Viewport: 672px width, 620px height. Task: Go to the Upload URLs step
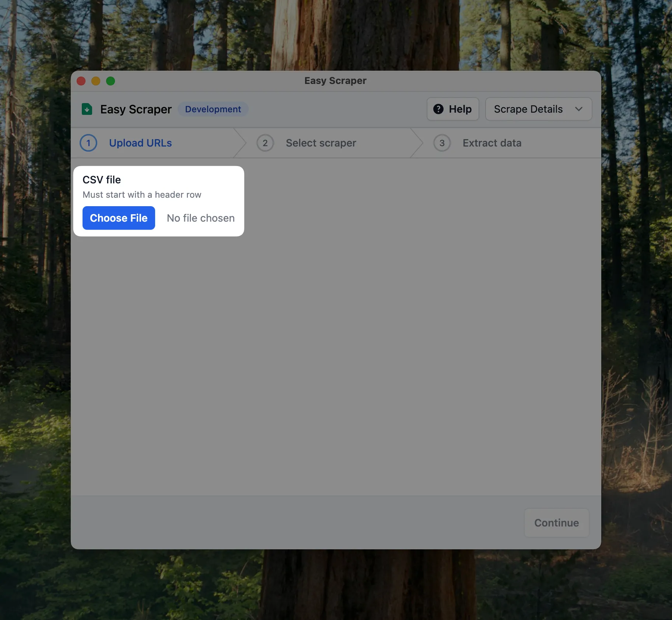[140, 143]
